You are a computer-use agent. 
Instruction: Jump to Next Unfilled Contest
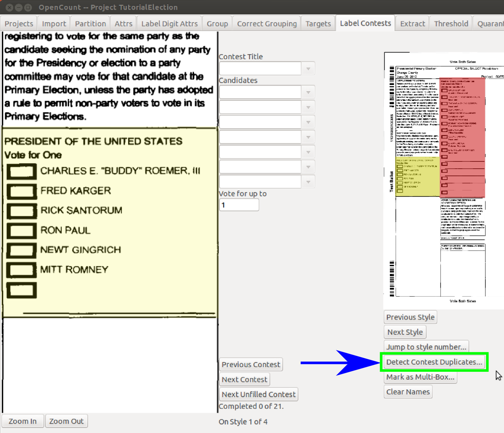pyautogui.click(x=259, y=394)
